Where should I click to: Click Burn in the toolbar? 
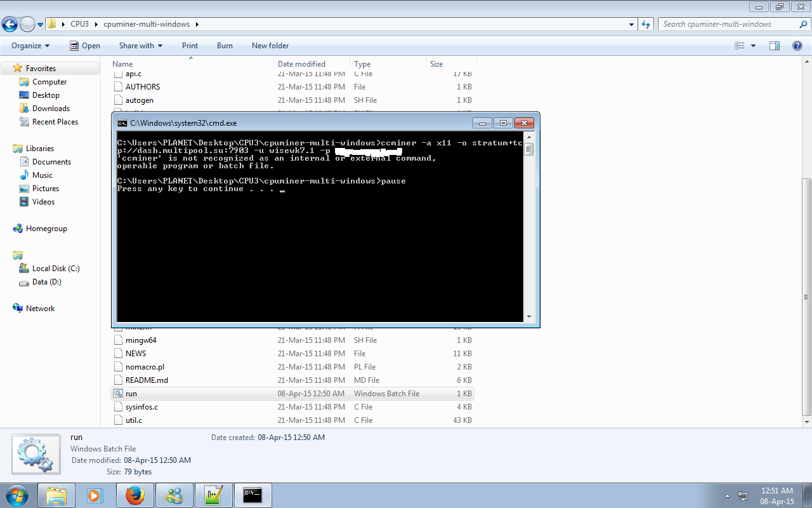225,46
